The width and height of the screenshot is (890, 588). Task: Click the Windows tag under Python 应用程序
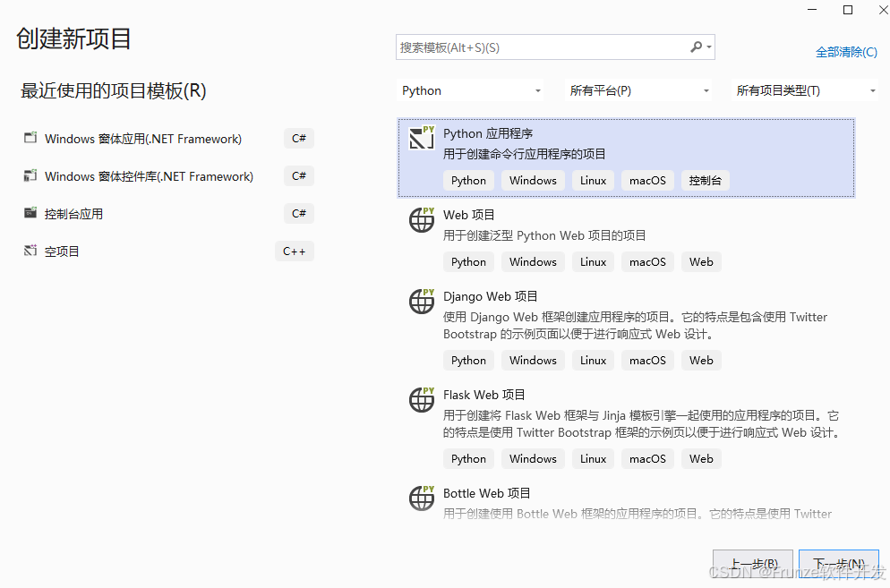tap(533, 181)
